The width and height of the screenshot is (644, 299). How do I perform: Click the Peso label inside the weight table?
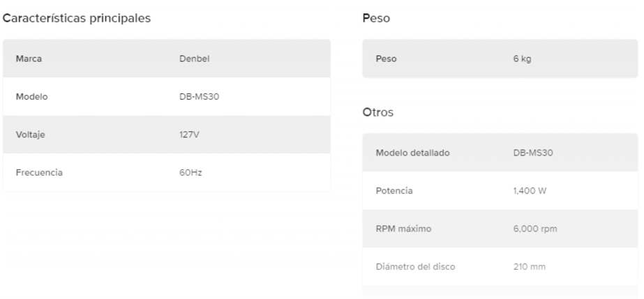point(386,59)
